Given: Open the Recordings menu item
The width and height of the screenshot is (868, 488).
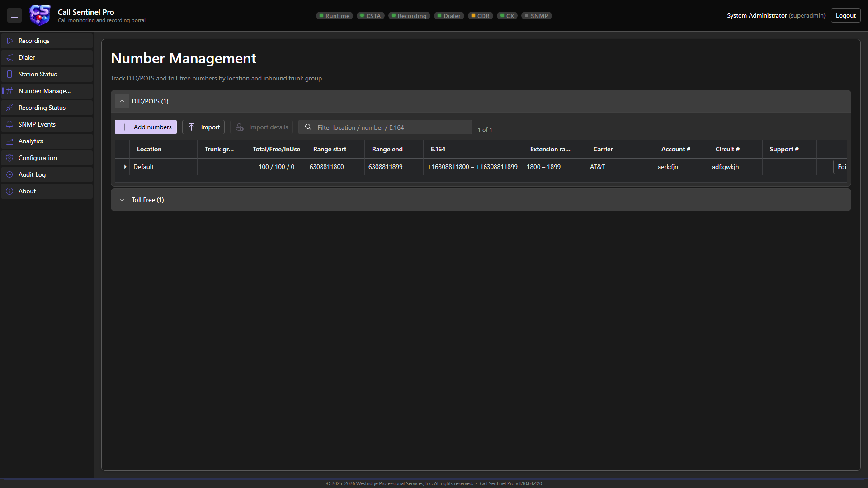Looking at the screenshot, I should 47,41.
